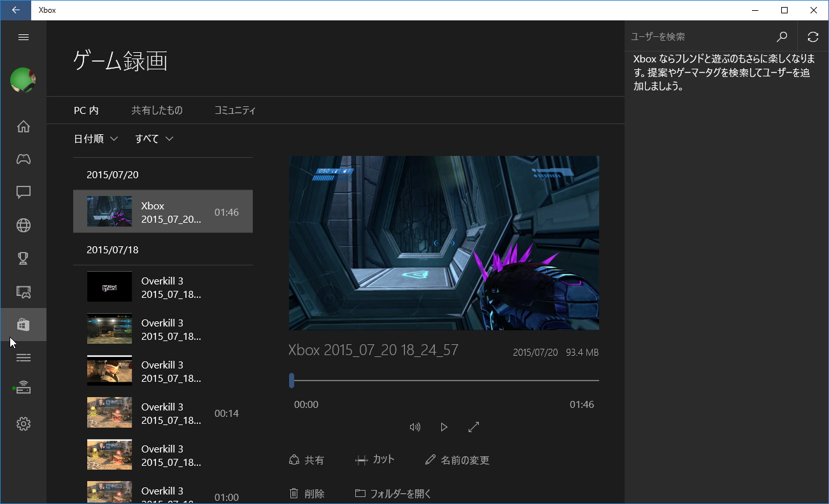The width and height of the screenshot is (829, 504).
Task: Open the hamburger navigation menu
Action: 24,38
